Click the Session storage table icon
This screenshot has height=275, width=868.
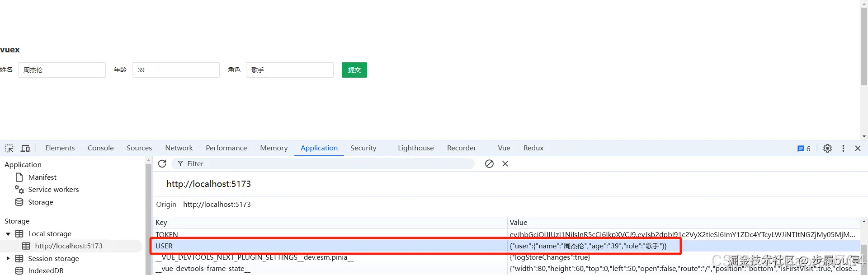[19, 258]
